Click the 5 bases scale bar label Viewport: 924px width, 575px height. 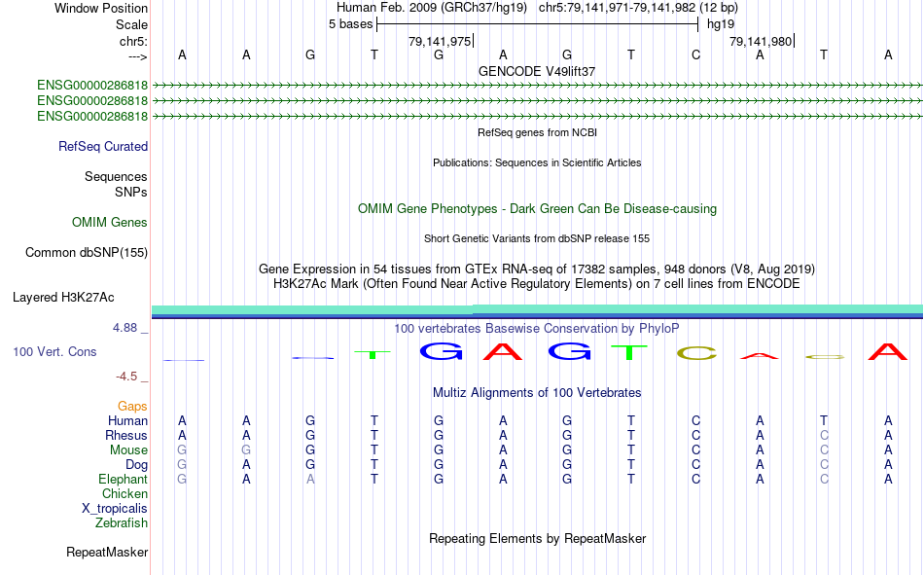(x=350, y=24)
